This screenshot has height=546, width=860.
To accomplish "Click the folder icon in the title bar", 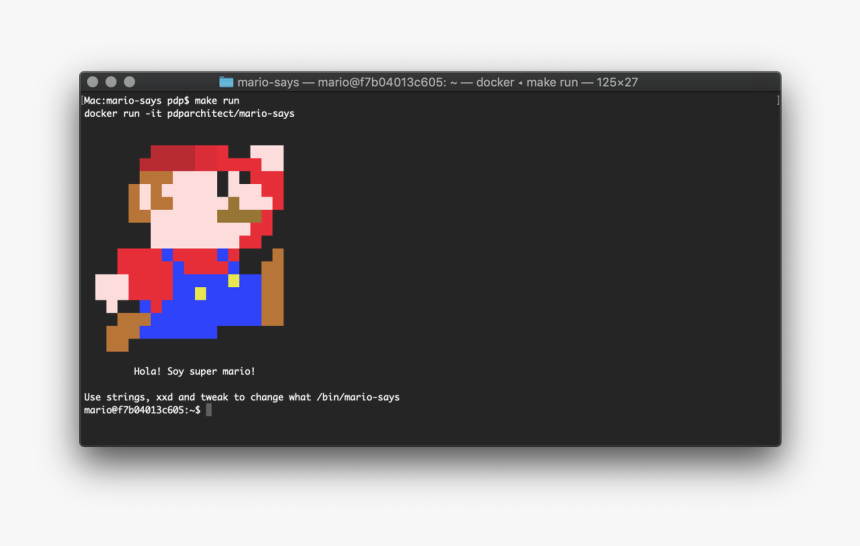I will pyautogui.click(x=226, y=82).
